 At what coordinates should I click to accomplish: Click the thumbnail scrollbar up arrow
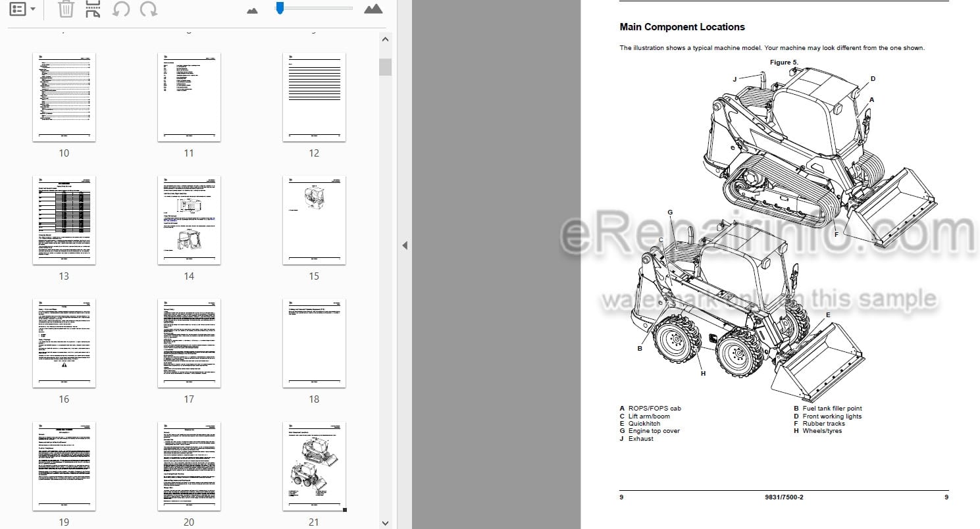coord(386,39)
